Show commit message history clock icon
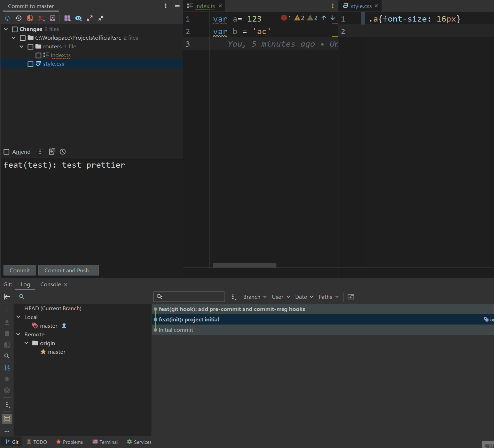Viewport: 494px width, 448px height. point(63,152)
